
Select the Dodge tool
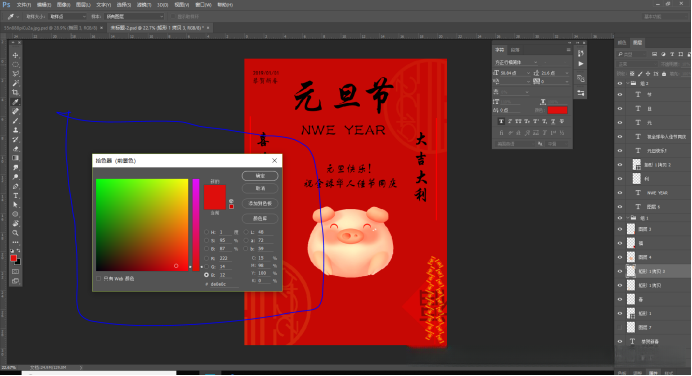coord(15,177)
